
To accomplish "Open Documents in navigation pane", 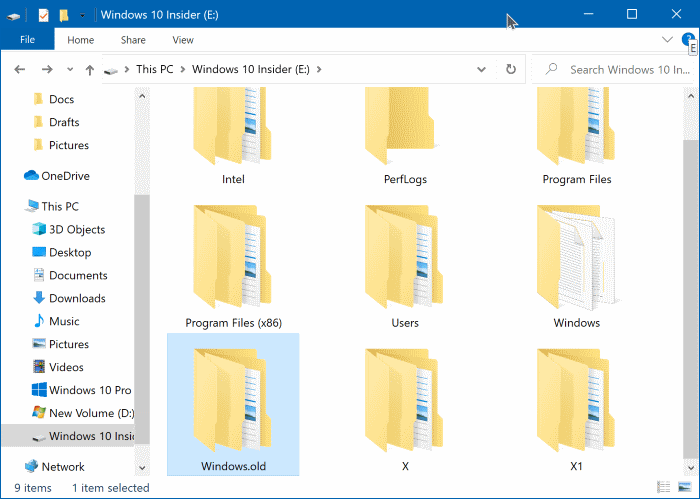I will 70,275.
